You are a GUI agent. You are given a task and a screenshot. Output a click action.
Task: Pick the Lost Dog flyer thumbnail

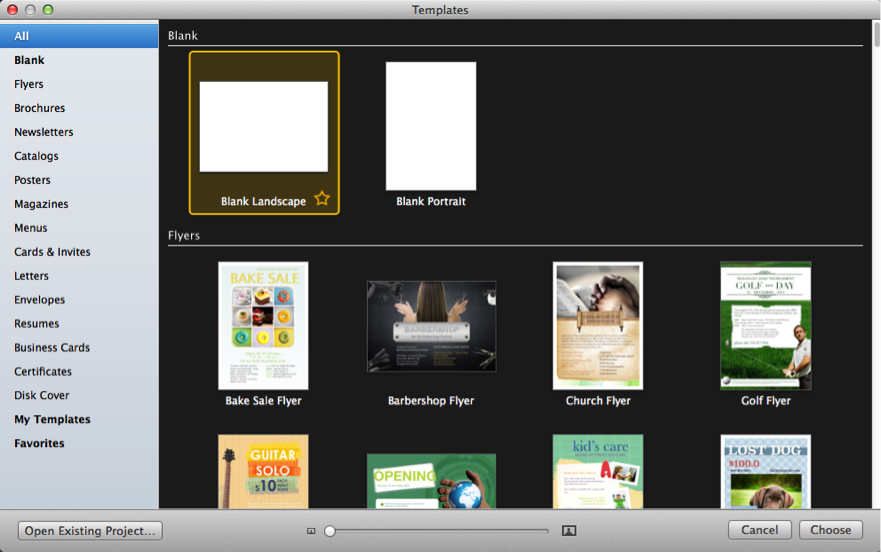pos(765,471)
